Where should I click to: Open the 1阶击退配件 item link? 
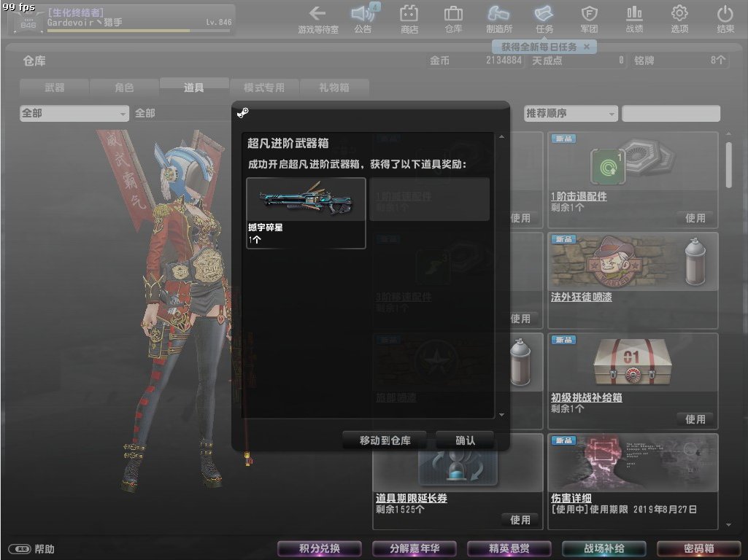(579, 196)
